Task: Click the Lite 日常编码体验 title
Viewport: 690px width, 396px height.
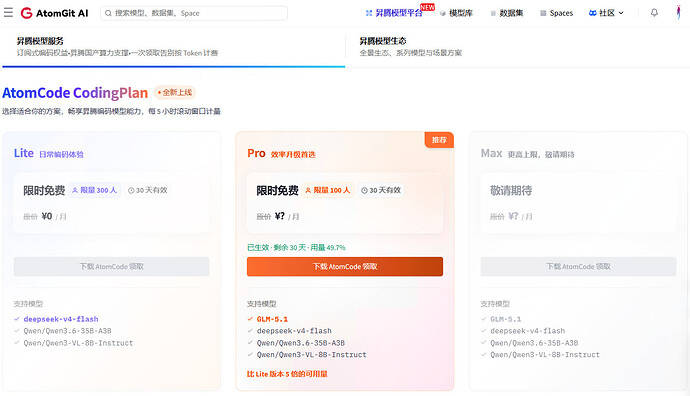Action: pos(62,154)
